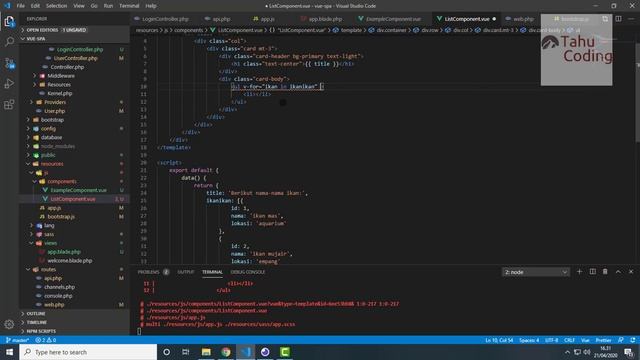Screen dimensions: 640x360
Task: Click the errors and warnings status indicator
Action: 46,340
